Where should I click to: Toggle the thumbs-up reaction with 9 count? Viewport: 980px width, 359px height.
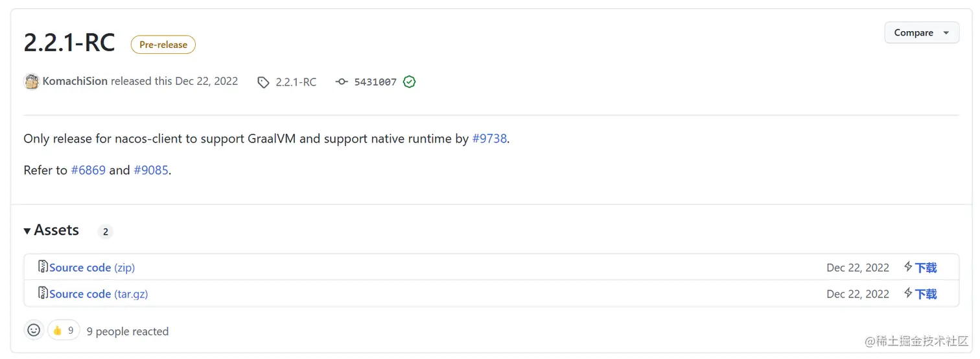coord(64,330)
